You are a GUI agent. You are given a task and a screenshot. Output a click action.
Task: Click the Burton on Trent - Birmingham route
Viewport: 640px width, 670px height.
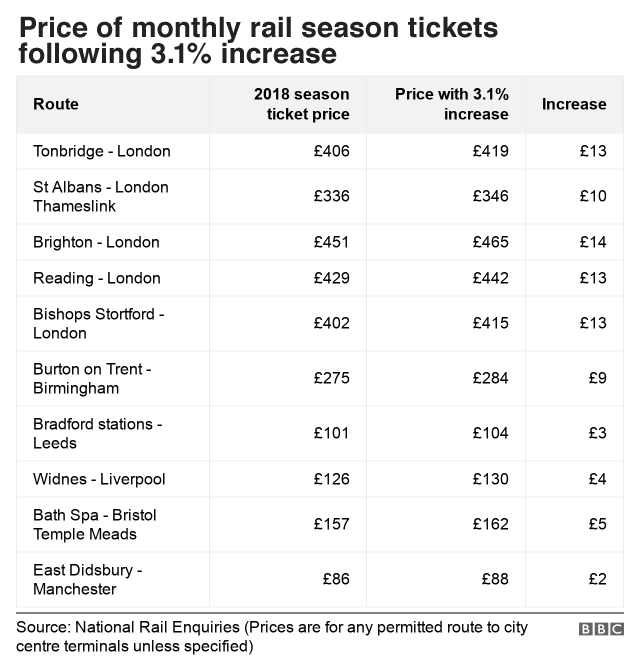pyautogui.click(x=92, y=379)
